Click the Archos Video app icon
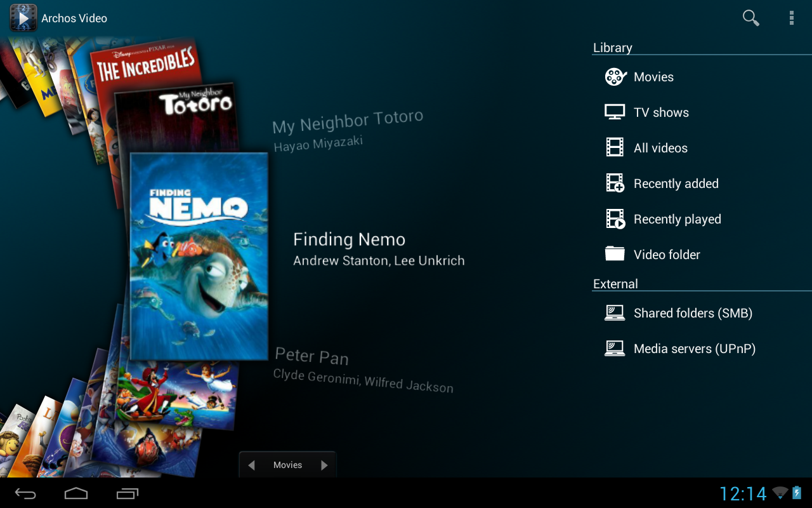812x508 pixels. [x=23, y=18]
